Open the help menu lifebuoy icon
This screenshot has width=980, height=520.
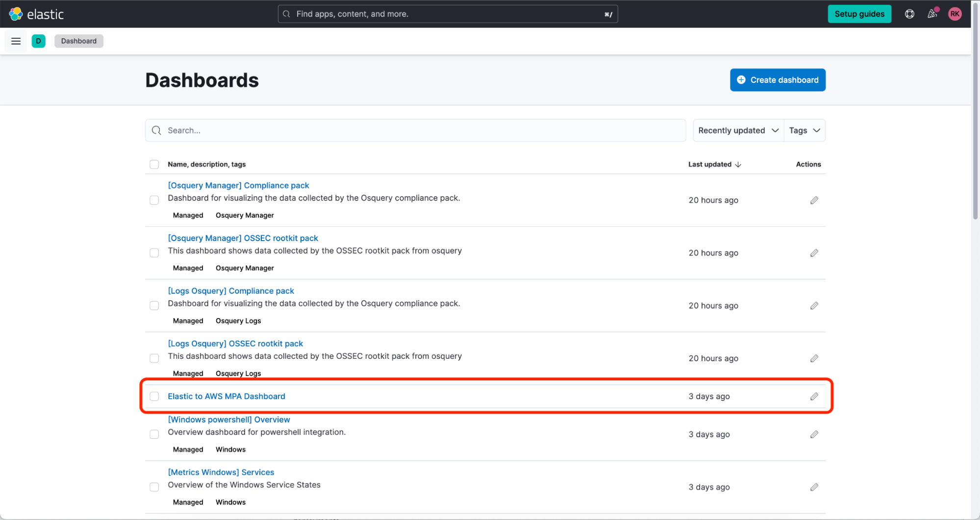pyautogui.click(x=909, y=14)
